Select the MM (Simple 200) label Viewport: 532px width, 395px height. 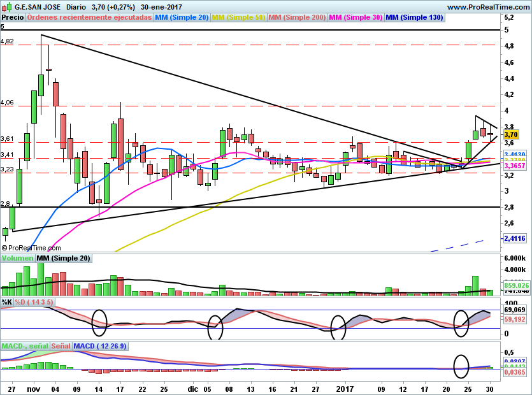[x=297, y=17]
